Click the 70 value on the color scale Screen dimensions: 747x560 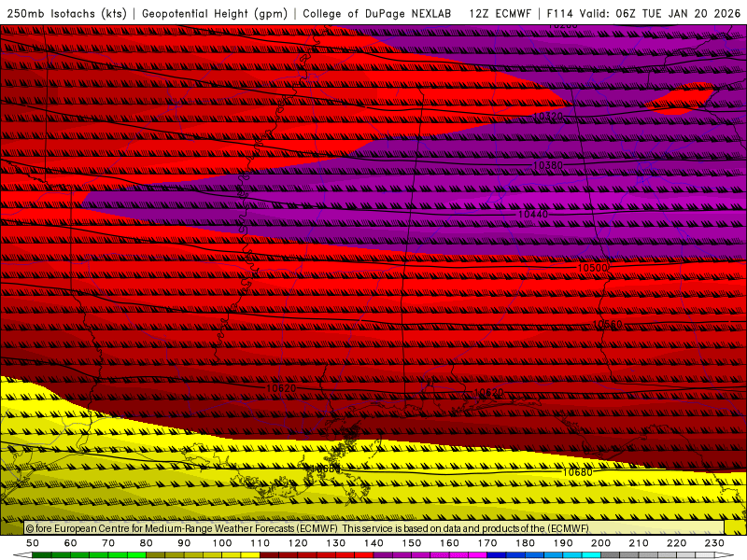108,543
